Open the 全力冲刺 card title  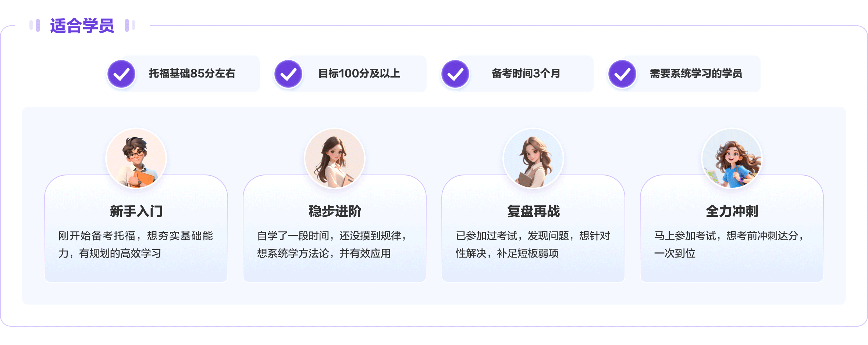point(732,211)
